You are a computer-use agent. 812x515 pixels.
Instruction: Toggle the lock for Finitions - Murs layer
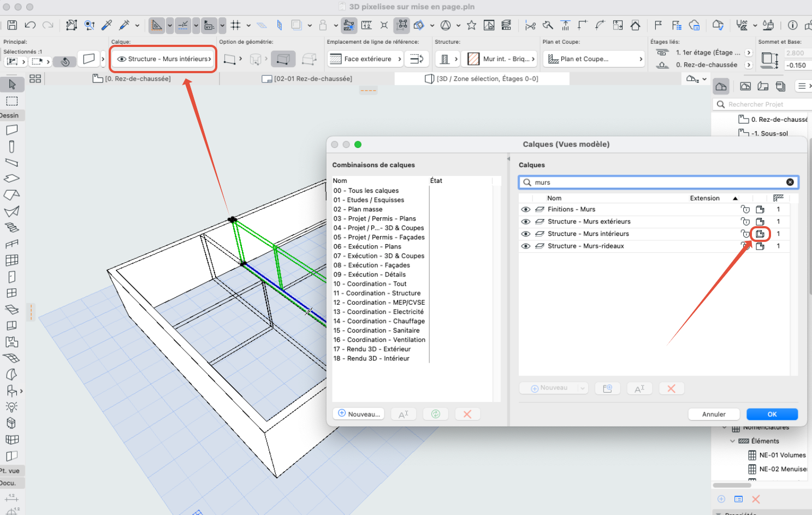(745, 209)
